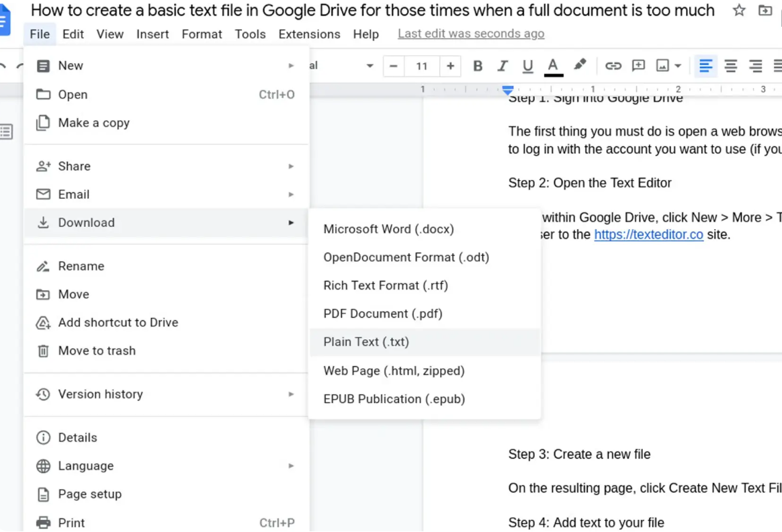Click the Google Docs home icon
Image resolution: width=782 pixels, height=532 pixels.
pyautogui.click(x=5, y=20)
